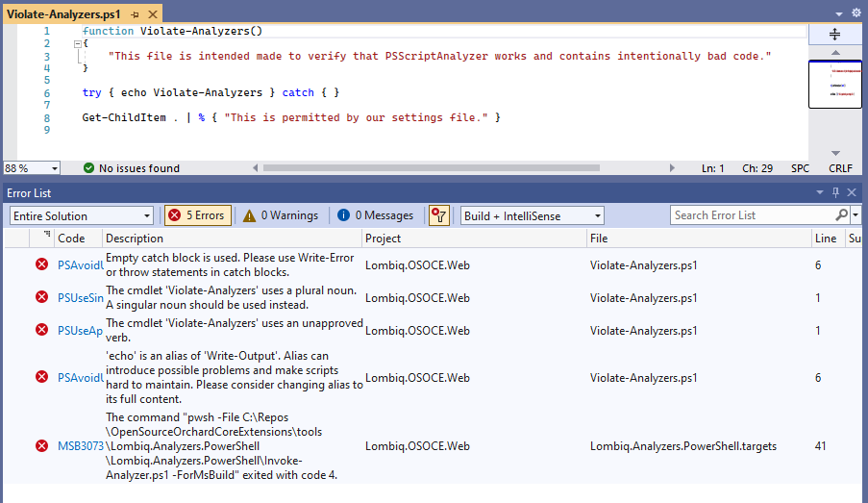Click error icon of MSB3073 row

(41, 445)
